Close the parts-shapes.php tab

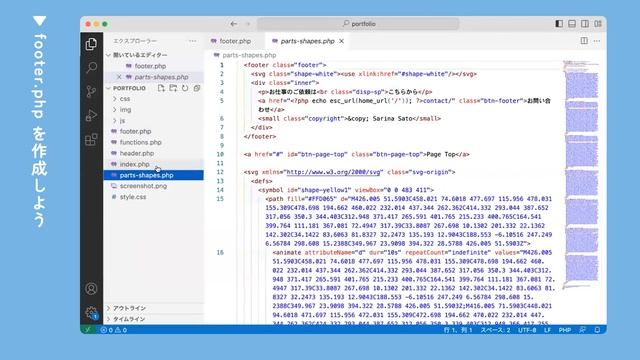coord(342,41)
